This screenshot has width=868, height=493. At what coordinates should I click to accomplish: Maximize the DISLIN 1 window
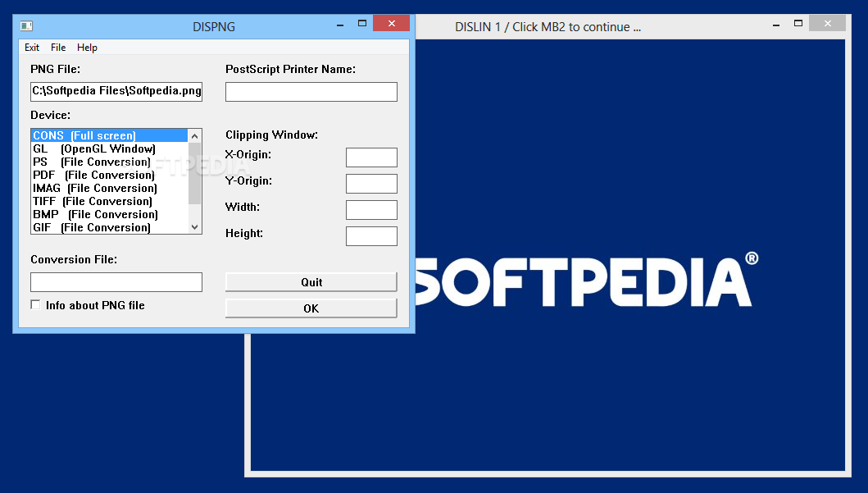pos(798,24)
